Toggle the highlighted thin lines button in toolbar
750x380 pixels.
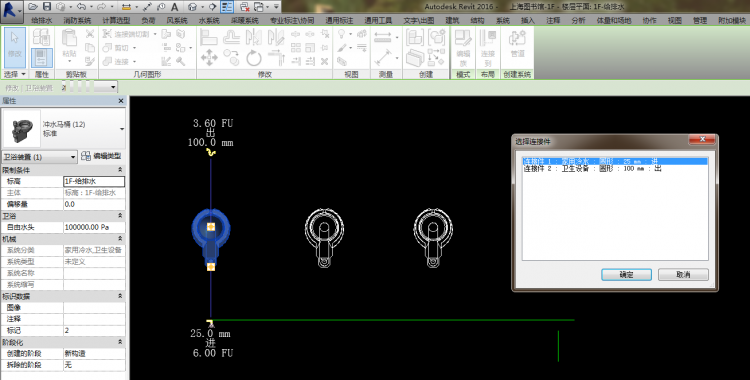coord(227,7)
